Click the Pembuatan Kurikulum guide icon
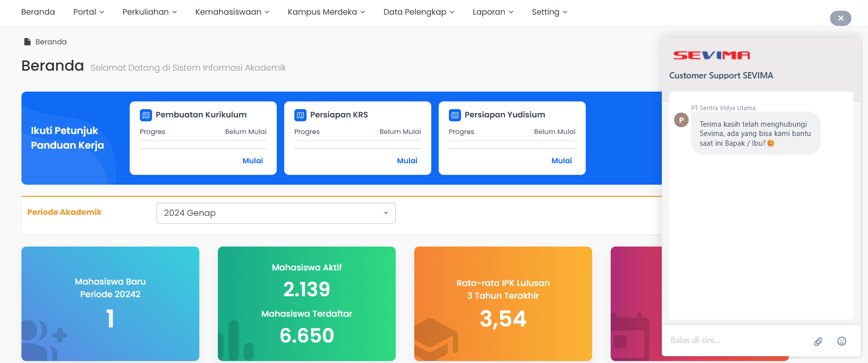 (146, 115)
